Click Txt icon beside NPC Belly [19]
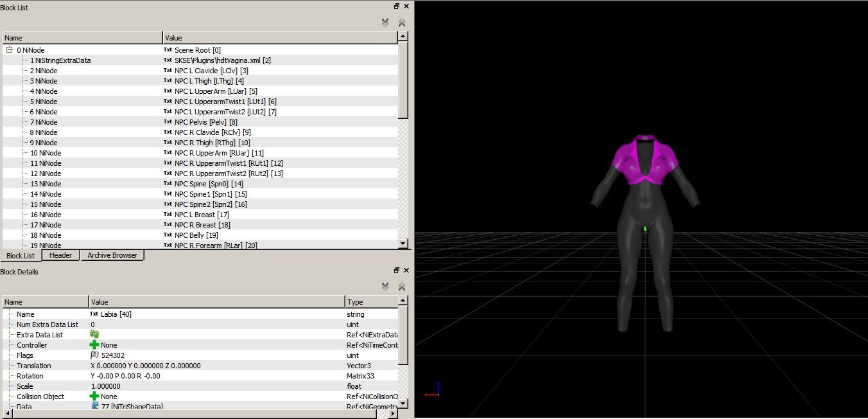The height and width of the screenshot is (419, 868). [168, 235]
